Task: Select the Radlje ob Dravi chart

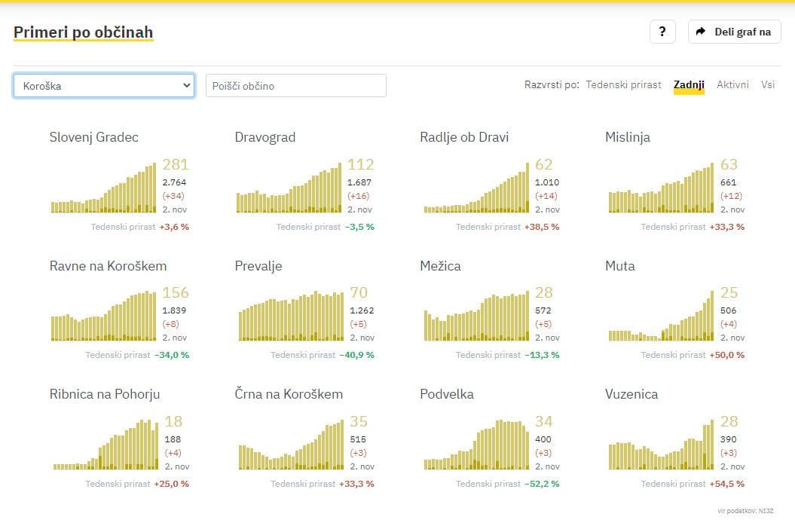Action: tap(475, 188)
